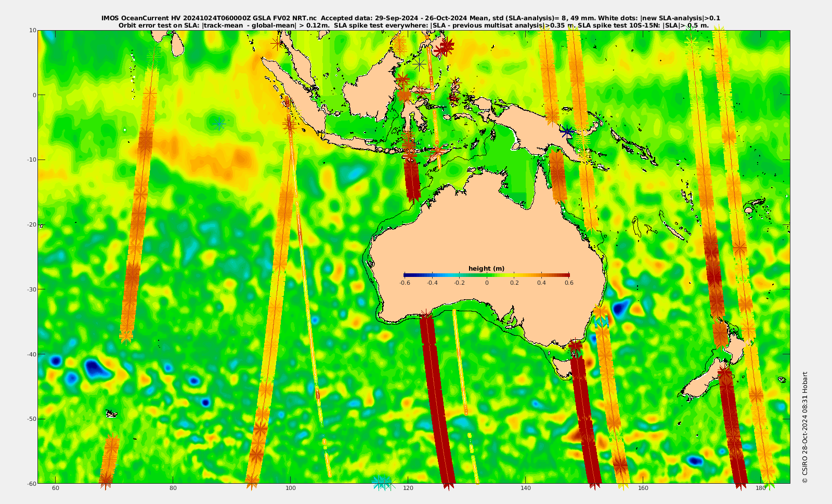Viewport: 832px width, 504px height.
Task: Click the y-axis label 0
Action: click(35, 95)
